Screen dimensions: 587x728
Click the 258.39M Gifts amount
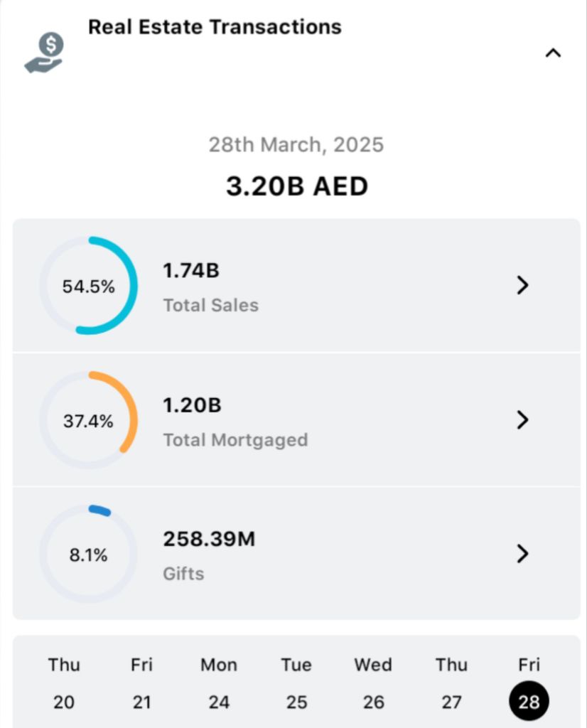209,540
